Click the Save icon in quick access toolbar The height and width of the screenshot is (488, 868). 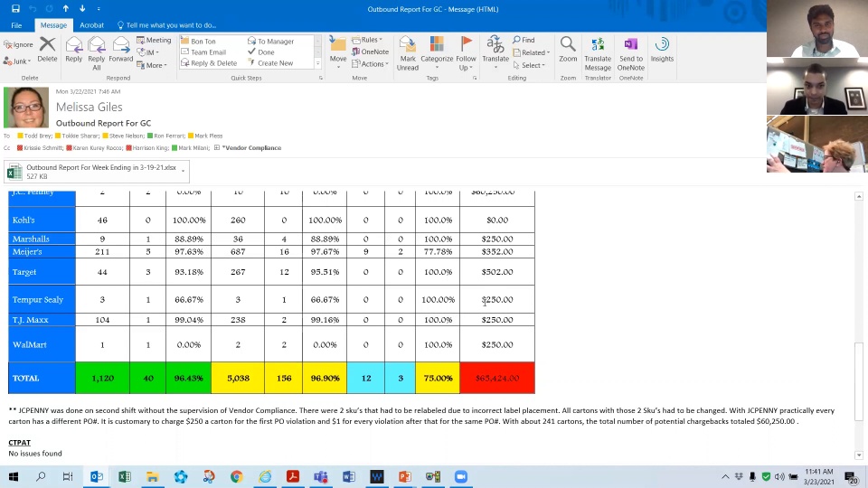coord(15,9)
